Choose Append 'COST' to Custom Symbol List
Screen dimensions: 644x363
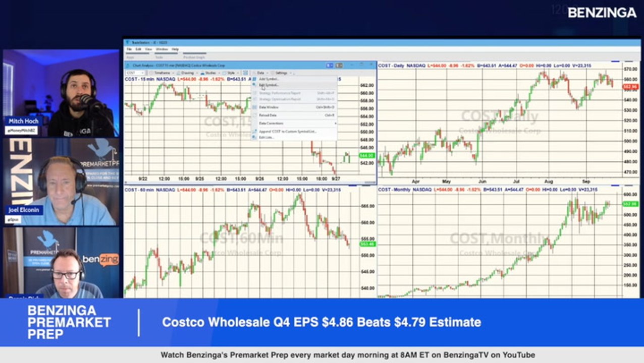point(294,132)
